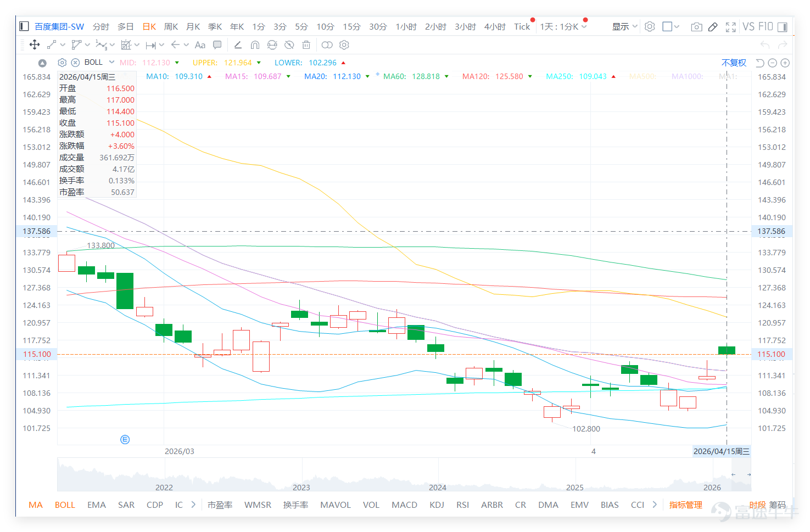The image size is (810, 532).
Task: Enter fullscreen chart mode
Action: coord(730,26)
